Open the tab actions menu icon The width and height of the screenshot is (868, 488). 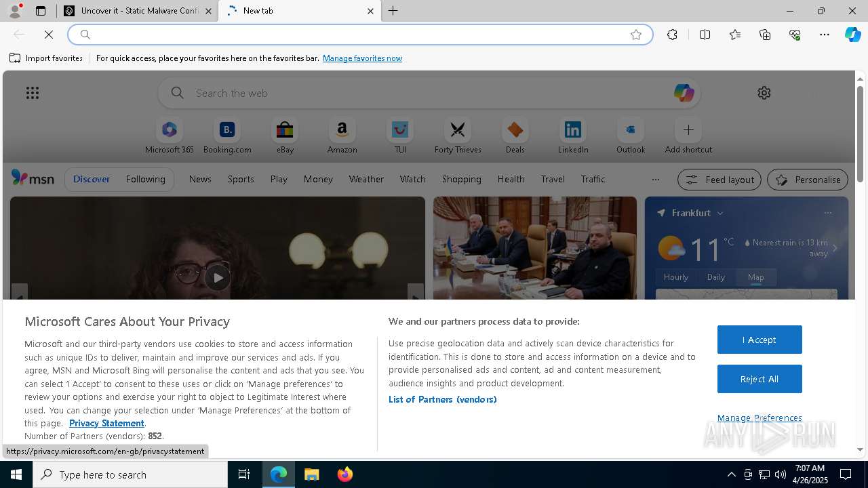tap(41, 11)
